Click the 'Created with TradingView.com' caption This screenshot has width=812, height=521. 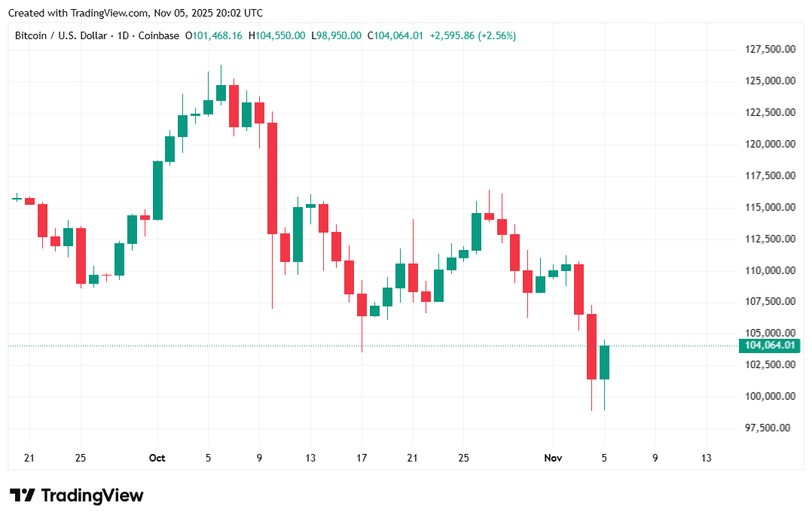pos(136,13)
